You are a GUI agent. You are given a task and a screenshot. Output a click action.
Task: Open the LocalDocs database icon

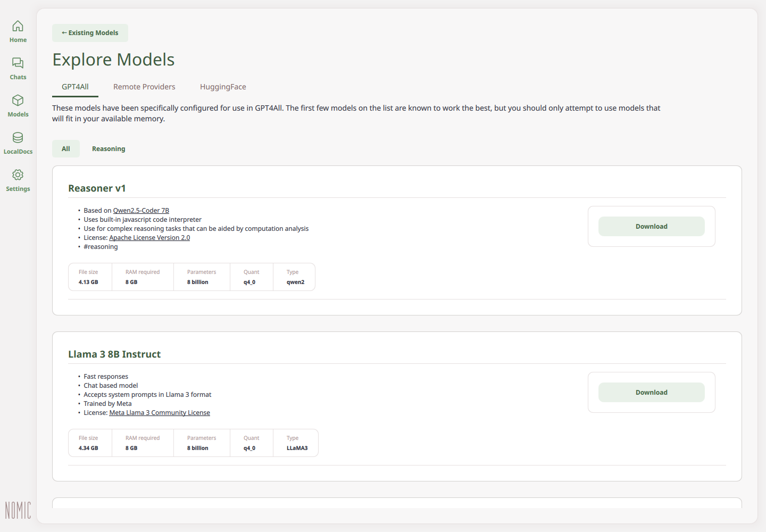(18, 138)
